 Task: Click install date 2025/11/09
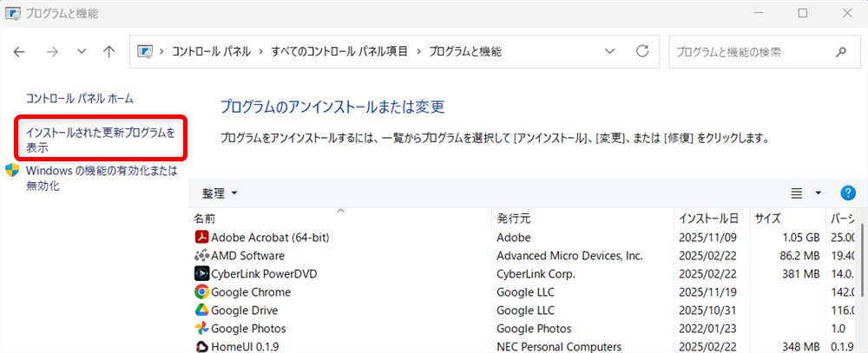point(708,238)
